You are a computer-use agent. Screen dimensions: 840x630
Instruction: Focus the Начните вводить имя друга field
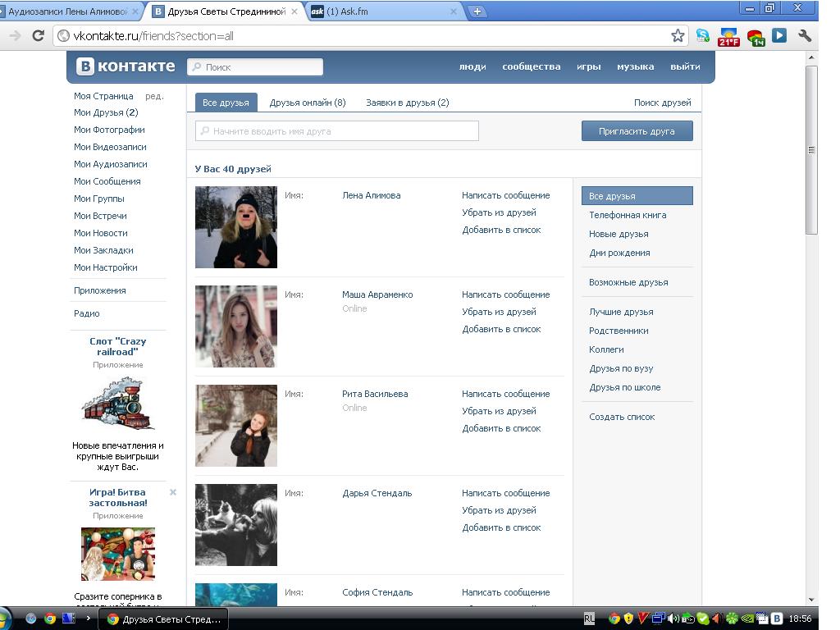pyautogui.click(x=337, y=130)
